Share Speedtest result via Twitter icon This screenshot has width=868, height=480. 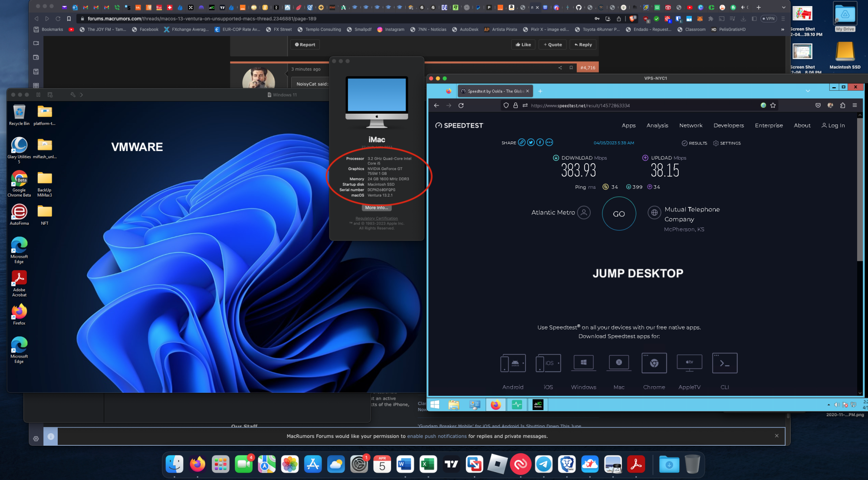tap(531, 142)
